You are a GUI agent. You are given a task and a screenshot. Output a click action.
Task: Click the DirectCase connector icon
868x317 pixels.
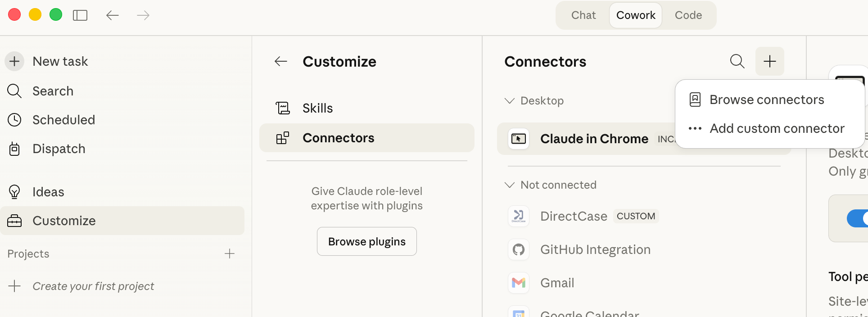(x=519, y=216)
